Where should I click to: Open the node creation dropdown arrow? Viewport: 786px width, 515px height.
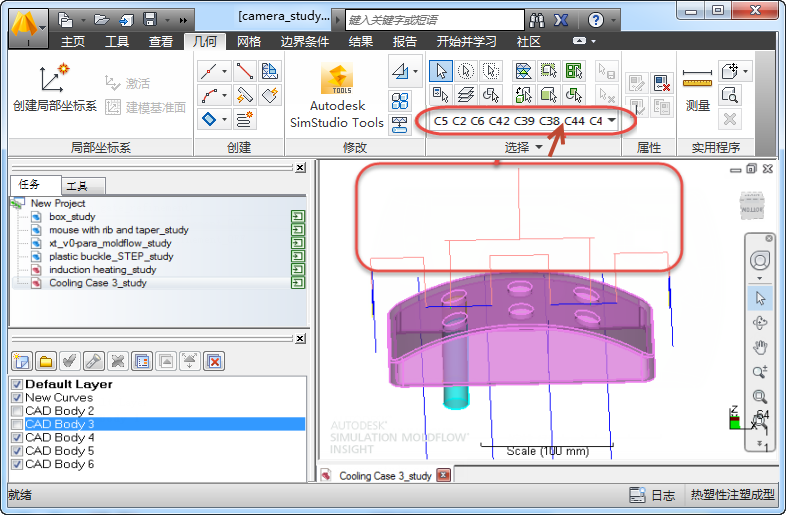tap(224, 71)
